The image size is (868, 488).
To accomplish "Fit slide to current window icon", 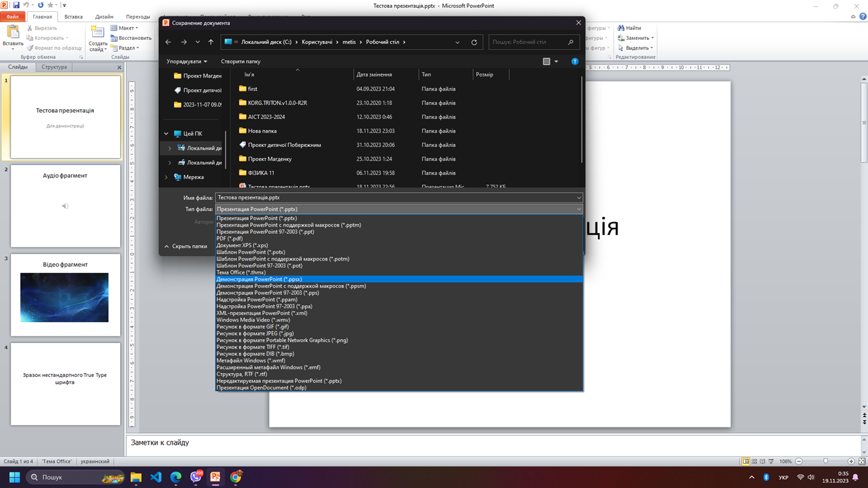I will 861,461.
